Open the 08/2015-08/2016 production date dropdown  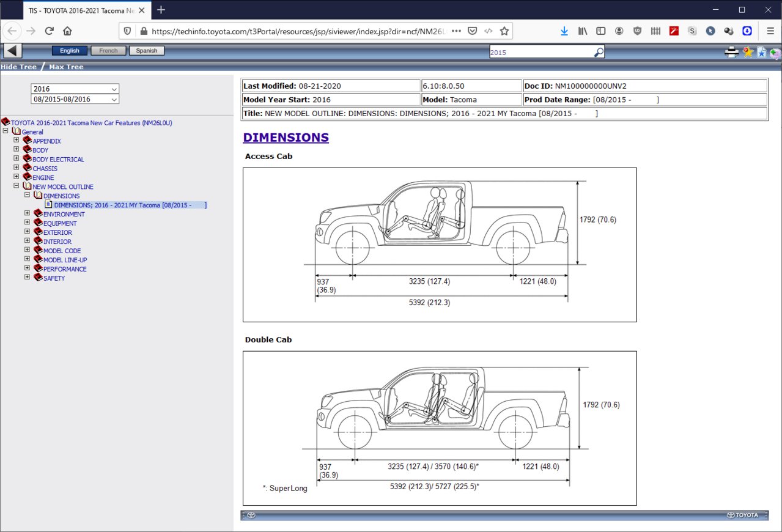coord(75,99)
